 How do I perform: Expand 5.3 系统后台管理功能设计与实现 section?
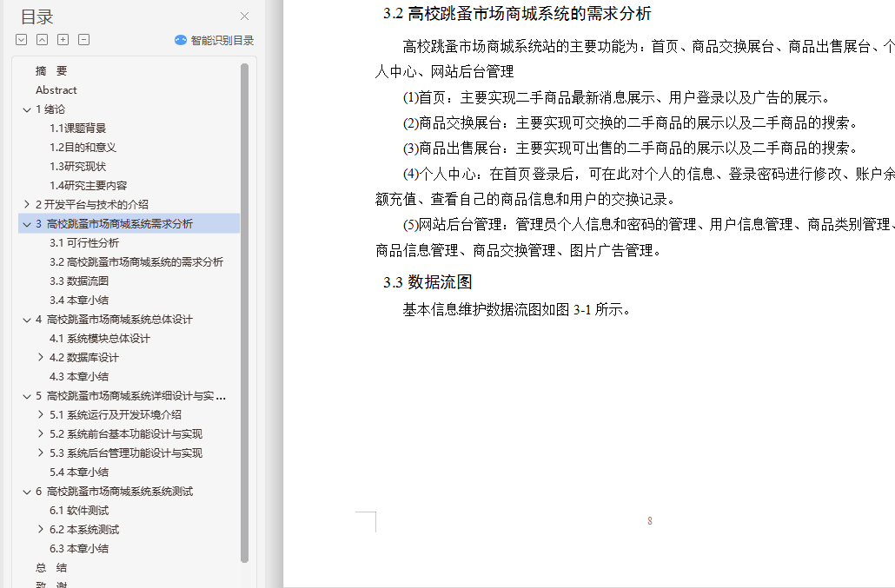point(41,453)
